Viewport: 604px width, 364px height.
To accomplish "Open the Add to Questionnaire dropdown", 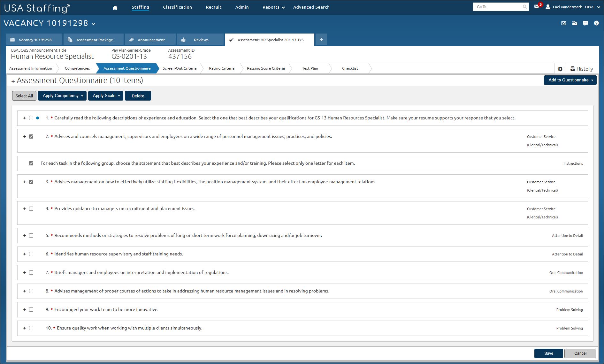I will click(x=570, y=80).
